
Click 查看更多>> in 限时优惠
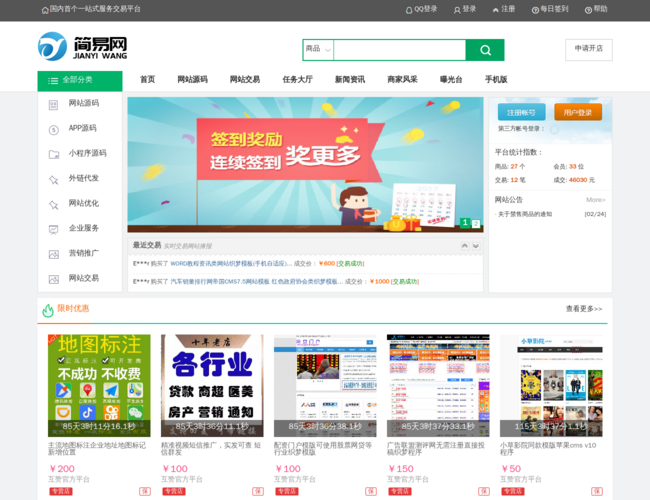584,309
